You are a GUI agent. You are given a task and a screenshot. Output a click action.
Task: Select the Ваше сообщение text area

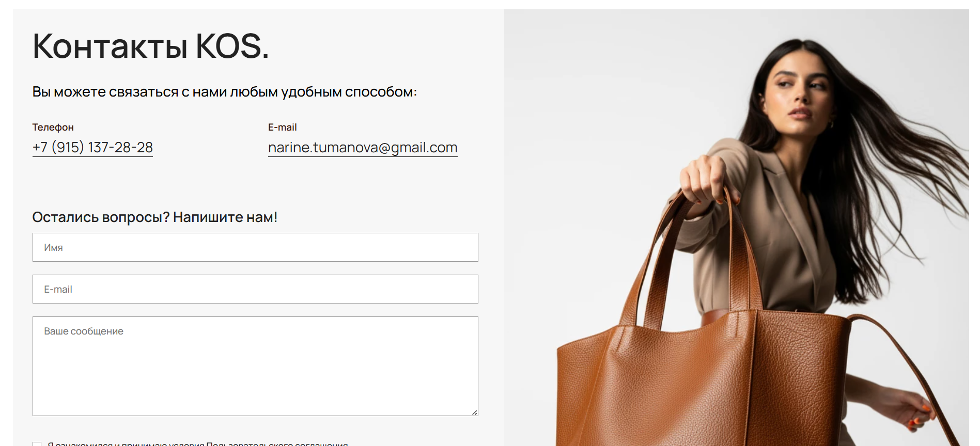(255, 366)
